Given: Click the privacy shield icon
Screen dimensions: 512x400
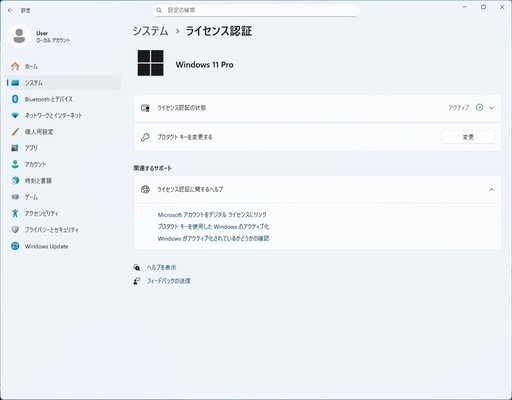Looking at the screenshot, I should (15, 230).
